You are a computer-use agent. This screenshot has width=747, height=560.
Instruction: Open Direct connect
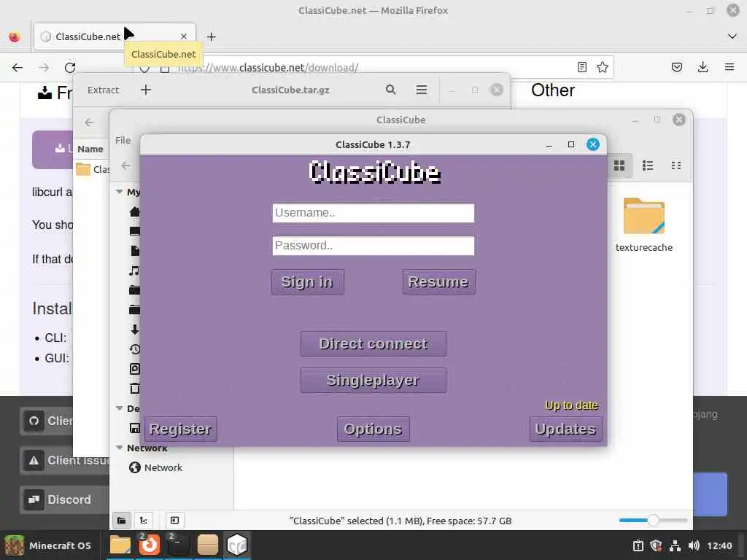click(373, 344)
